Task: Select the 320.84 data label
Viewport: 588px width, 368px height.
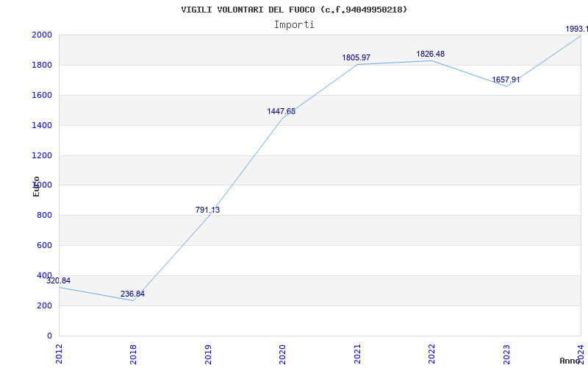Action: (59, 280)
